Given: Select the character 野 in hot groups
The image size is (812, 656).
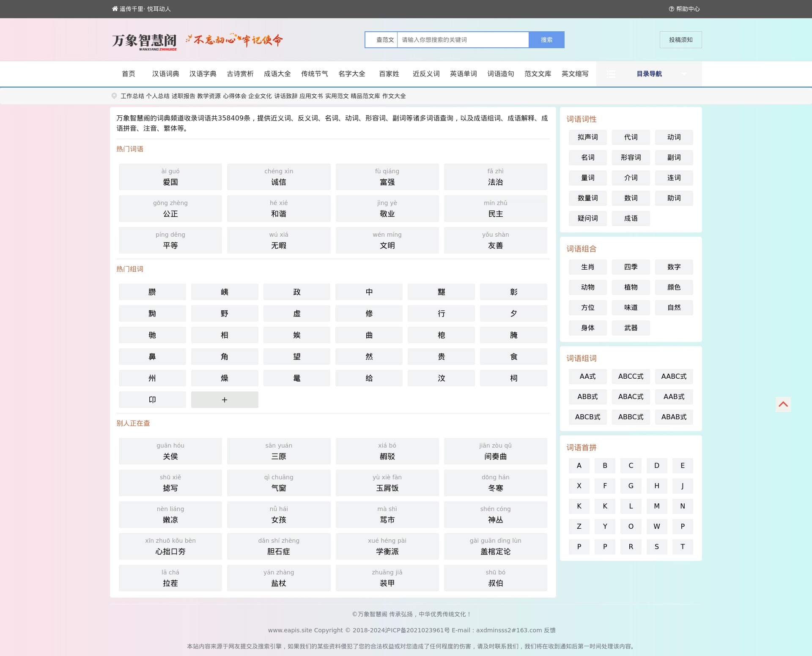Looking at the screenshot, I should click(225, 313).
